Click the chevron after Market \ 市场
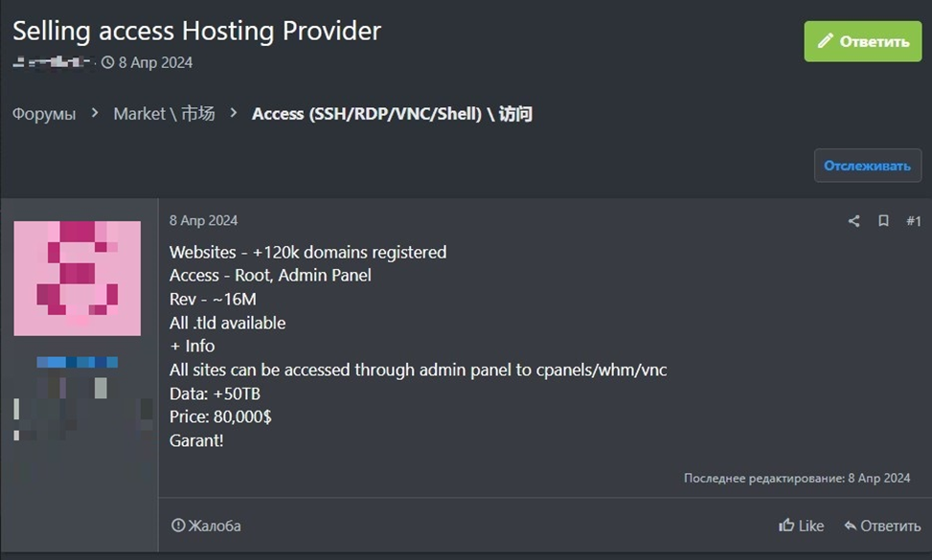The image size is (932, 560). coord(233,114)
